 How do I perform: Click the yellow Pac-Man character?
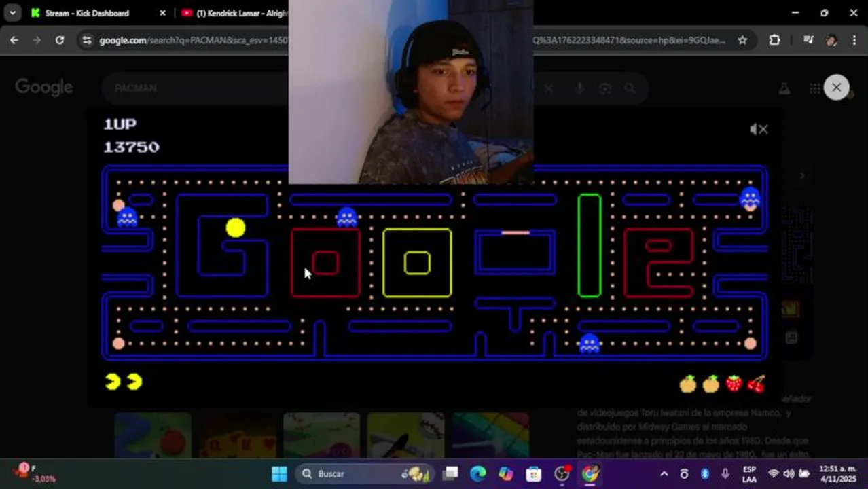click(x=236, y=228)
